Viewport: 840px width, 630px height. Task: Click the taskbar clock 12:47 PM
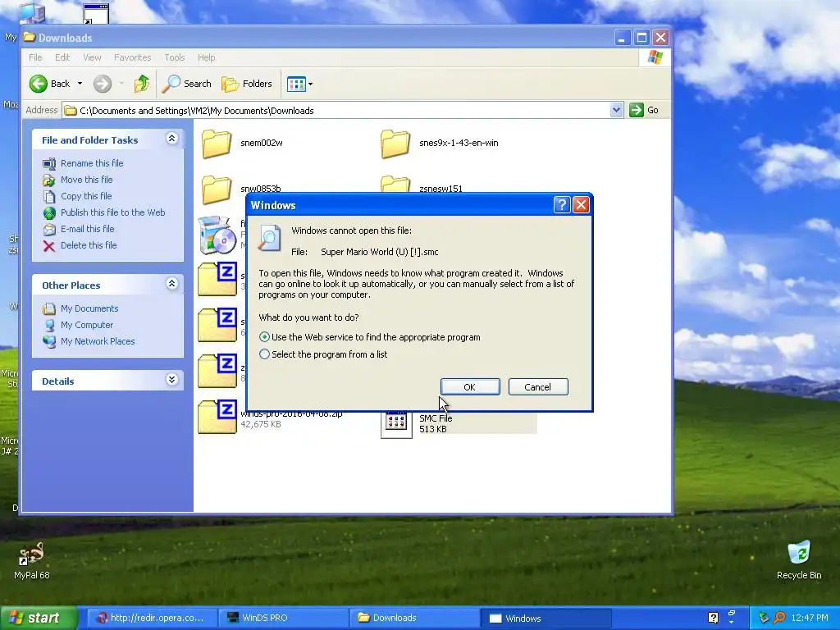tap(809, 619)
